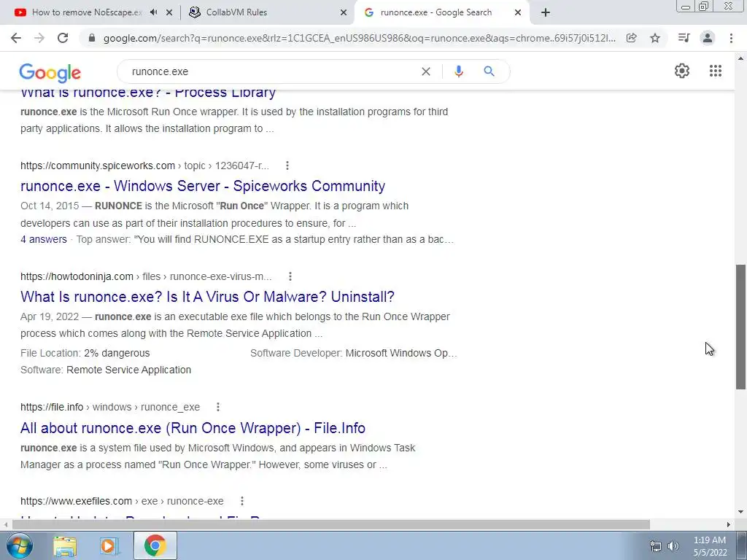This screenshot has width=747, height=560.
Task: Open a new tab with the plus
Action: (x=546, y=12)
